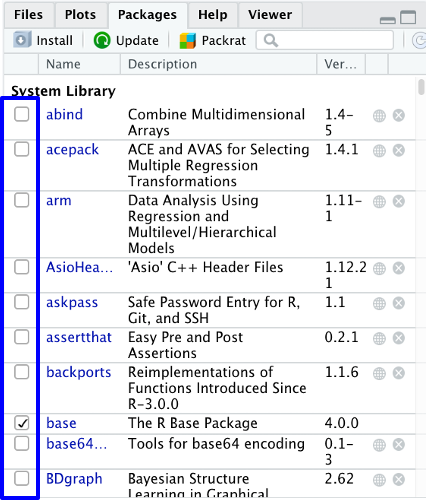
Task: Open the Packrat colored cube icon
Action: 187,41
